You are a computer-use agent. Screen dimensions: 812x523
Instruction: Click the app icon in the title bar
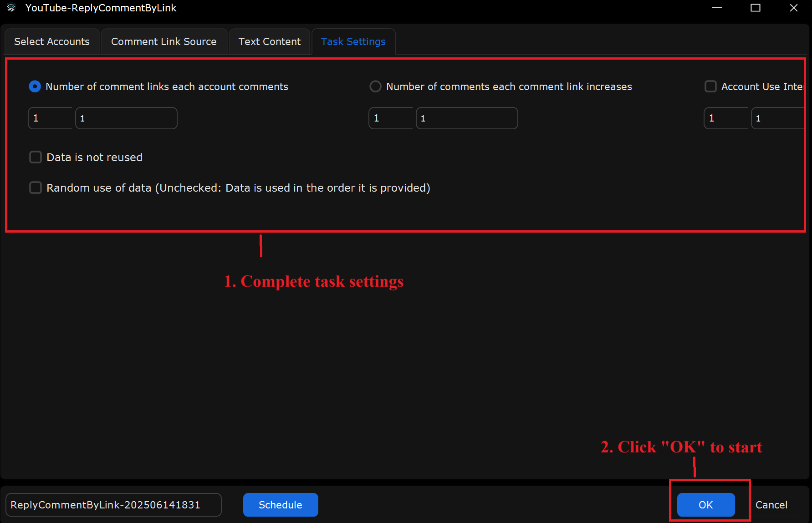tap(11, 8)
